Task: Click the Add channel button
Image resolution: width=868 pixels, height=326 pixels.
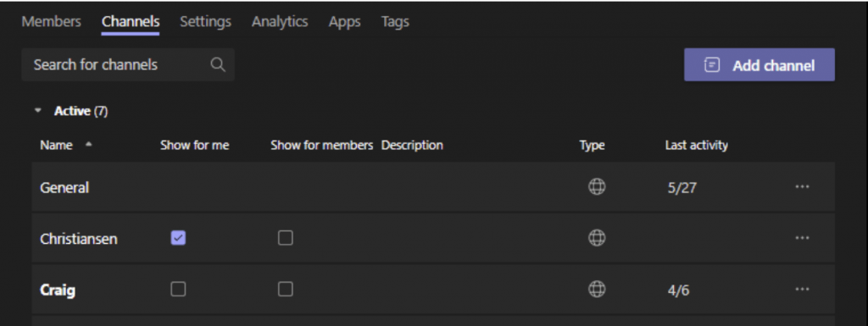Action: (x=759, y=64)
